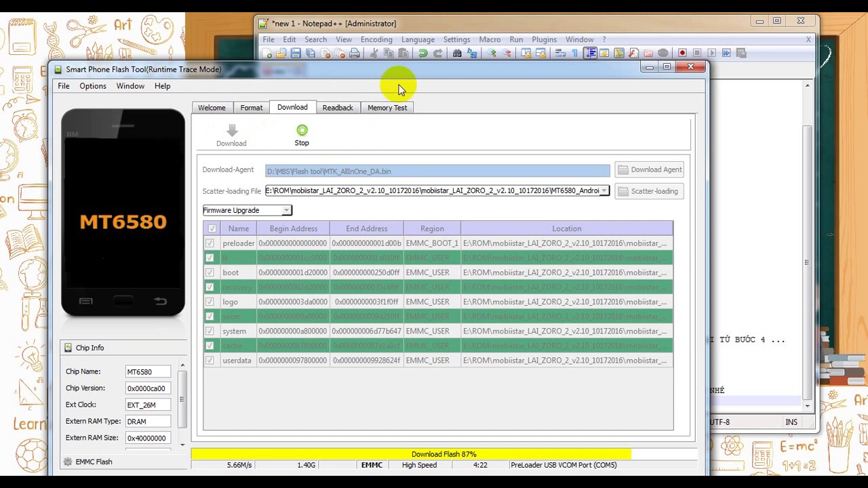This screenshot has width=868, height=488.
Task: Click the Zoom In icon in Notepad++
Action: (x=492, y=53)
